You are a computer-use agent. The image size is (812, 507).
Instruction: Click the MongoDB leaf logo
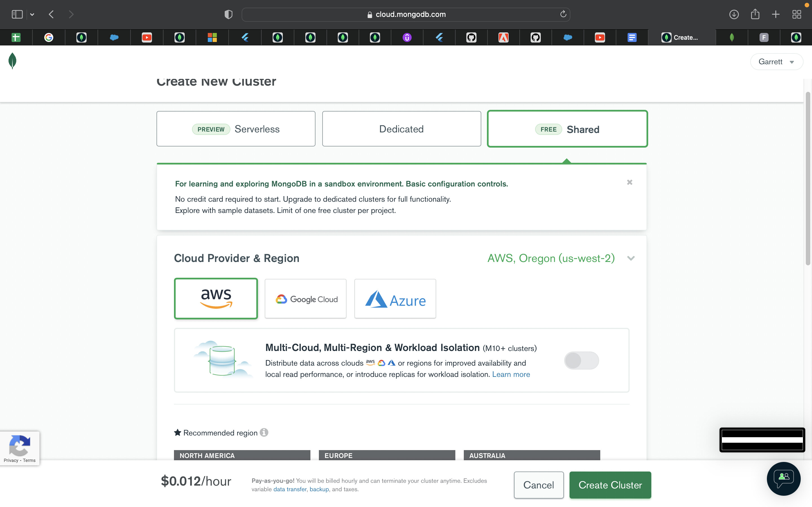click(x=12, y=61)
